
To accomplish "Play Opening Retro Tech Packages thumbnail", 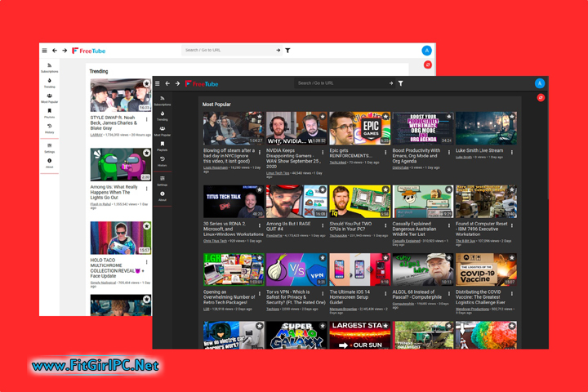I will (x=234, y=269).
